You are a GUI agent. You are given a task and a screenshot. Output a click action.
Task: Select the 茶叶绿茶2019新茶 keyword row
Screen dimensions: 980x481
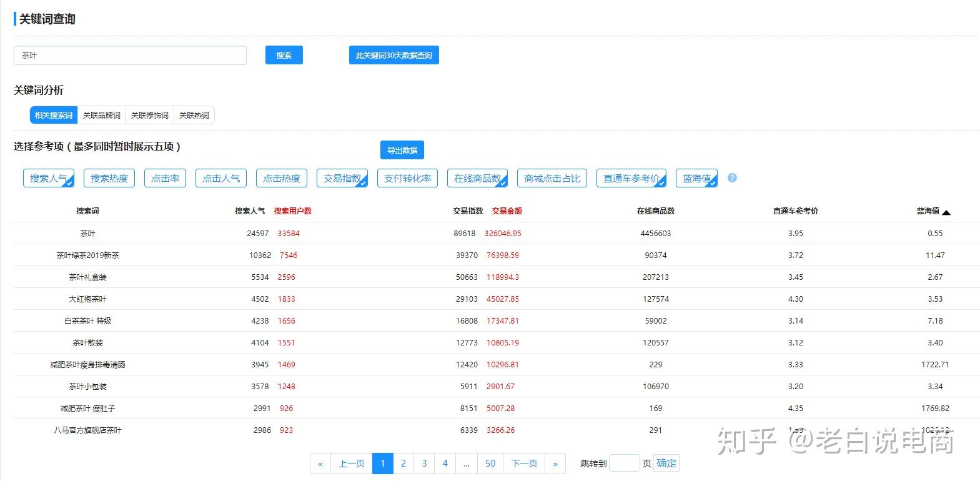tap(497, 255)
